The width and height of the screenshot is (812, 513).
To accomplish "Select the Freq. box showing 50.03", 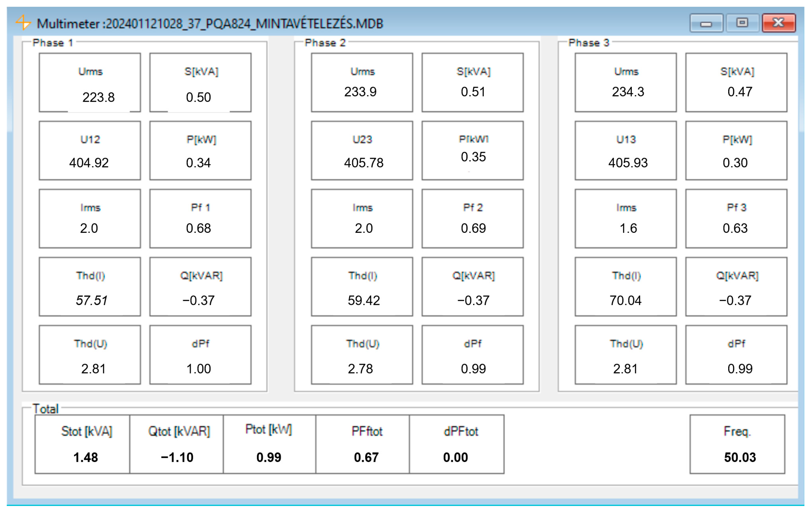I will [x=737, y=445].
